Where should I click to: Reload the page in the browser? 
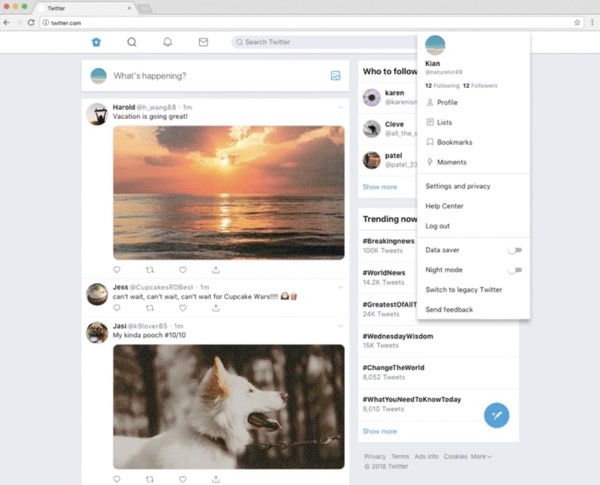click(31, 23)
